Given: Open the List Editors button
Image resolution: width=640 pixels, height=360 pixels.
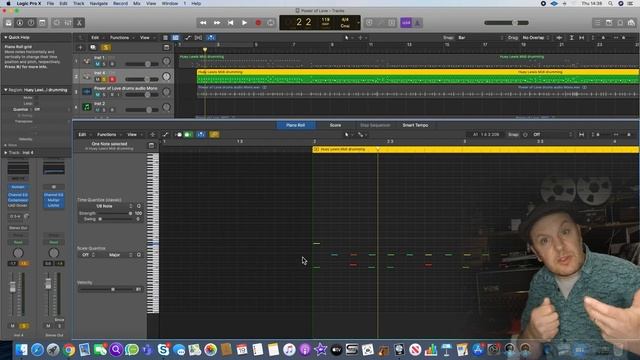Looking at the screenshot, I should point(598,23).
